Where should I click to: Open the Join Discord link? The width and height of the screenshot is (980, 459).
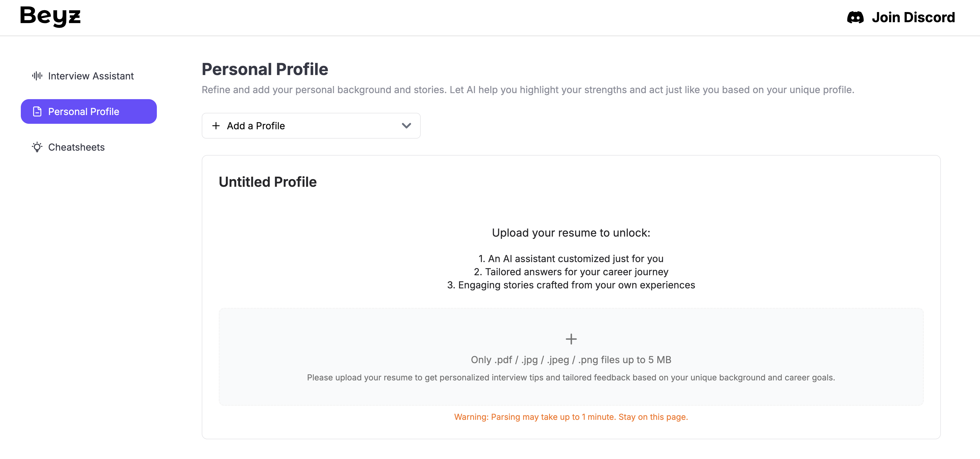(913, 18)
